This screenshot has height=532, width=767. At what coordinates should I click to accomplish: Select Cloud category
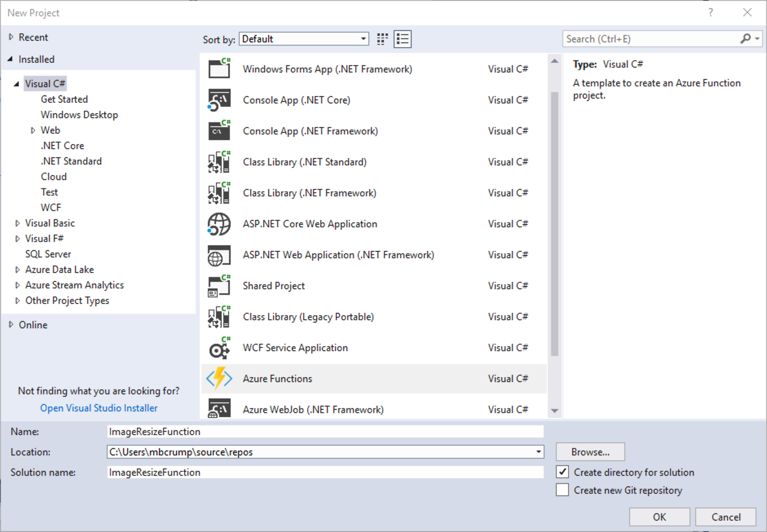(54, 176)
